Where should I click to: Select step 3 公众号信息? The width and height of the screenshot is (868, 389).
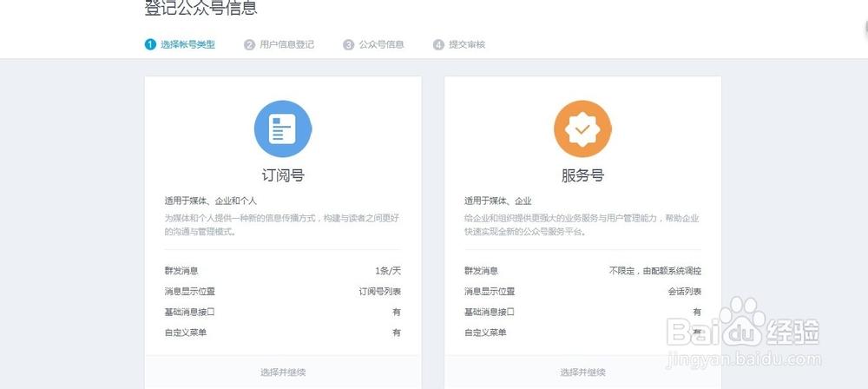coord(373,45)
